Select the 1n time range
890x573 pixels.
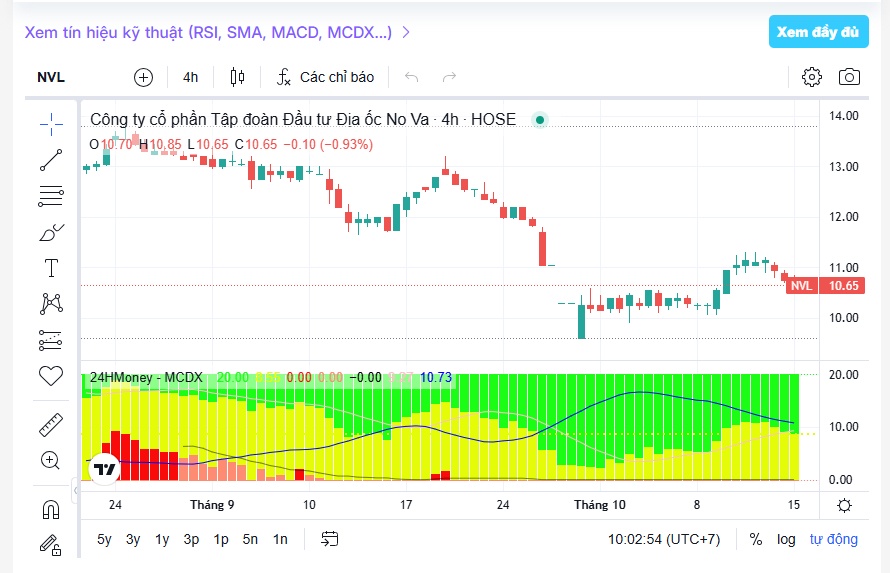point(280,539)
